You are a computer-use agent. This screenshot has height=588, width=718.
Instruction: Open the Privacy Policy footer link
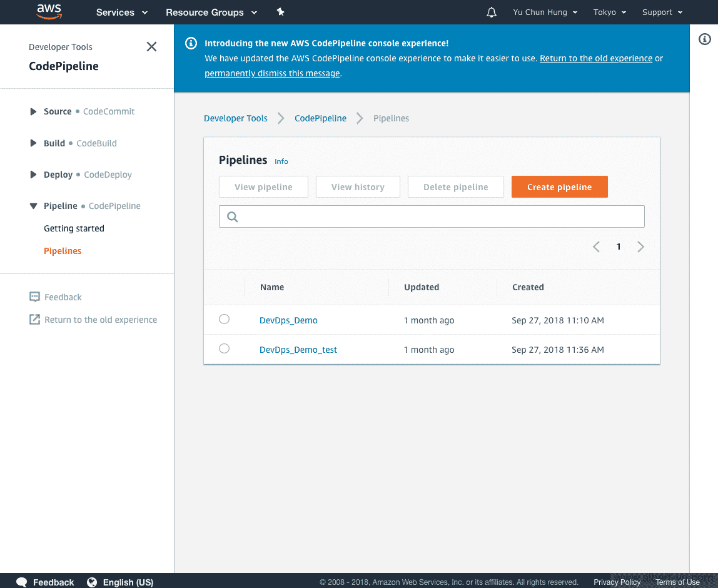[x=617, y=582]
